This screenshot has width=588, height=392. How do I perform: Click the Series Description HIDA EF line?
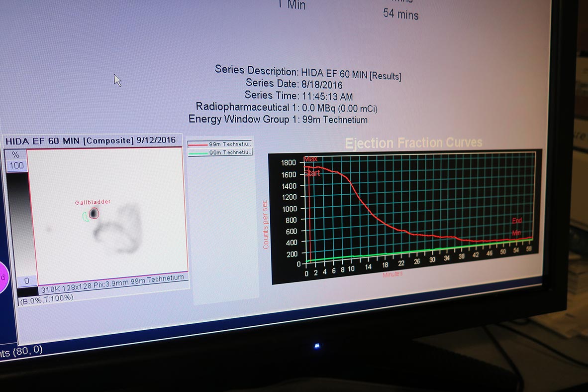308,72
